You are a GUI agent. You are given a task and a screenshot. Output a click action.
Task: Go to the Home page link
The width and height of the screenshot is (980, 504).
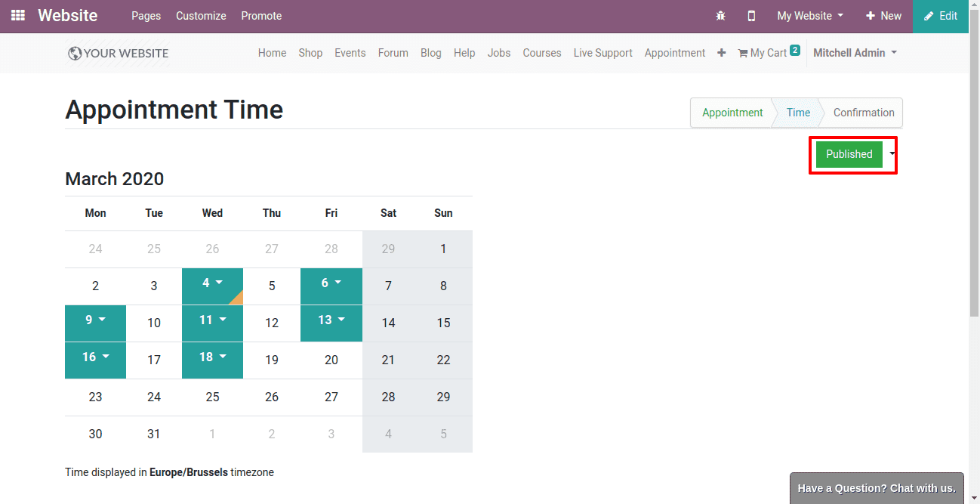(272, 53)
